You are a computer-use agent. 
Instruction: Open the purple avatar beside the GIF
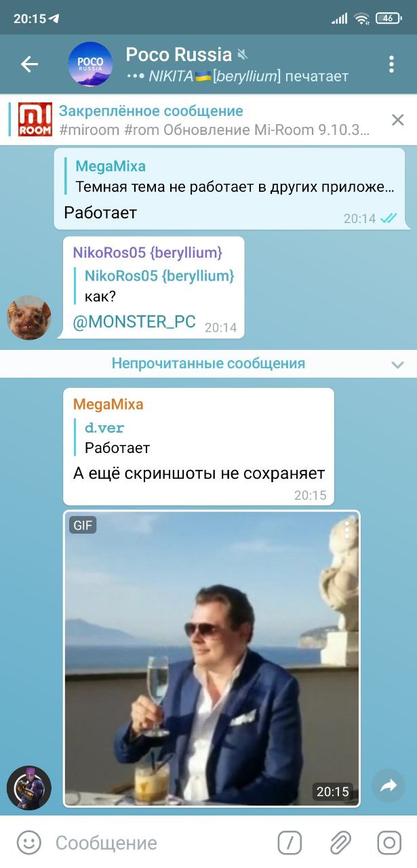(29, 788)
